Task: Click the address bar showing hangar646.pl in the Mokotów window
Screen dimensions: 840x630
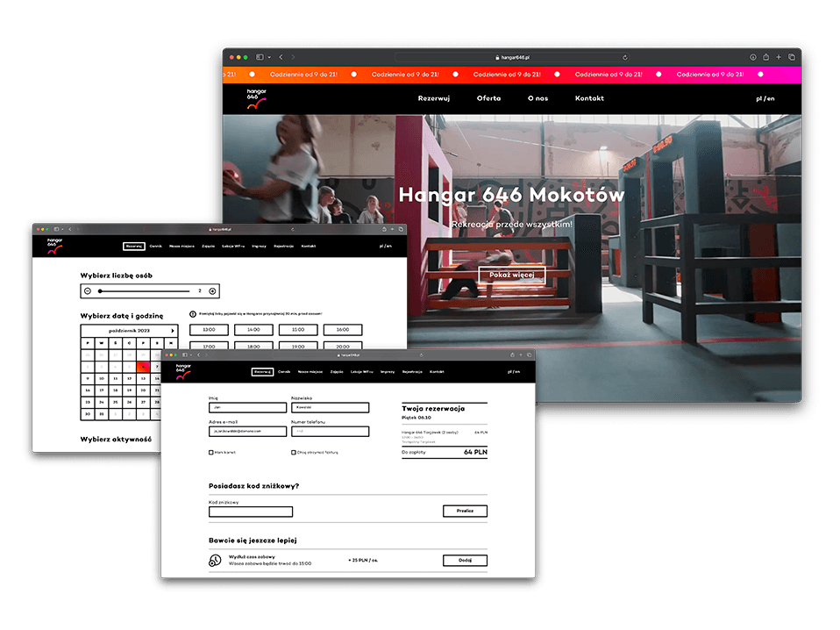Action: click(x=512, y=57)
